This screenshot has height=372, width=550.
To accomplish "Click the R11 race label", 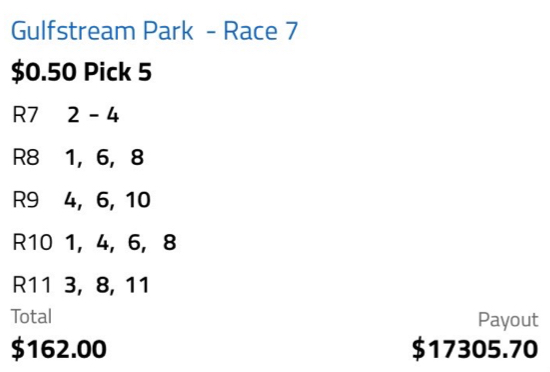I will click(32, 285).
